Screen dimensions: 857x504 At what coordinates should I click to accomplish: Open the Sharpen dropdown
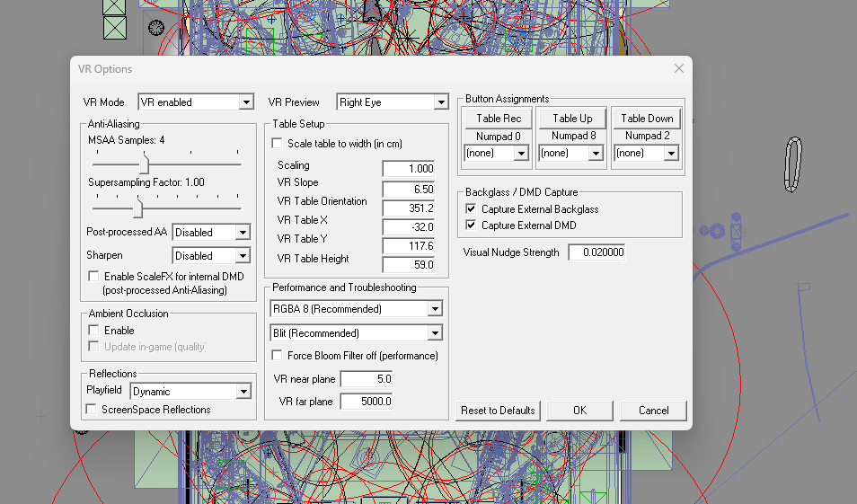[211, 256]
